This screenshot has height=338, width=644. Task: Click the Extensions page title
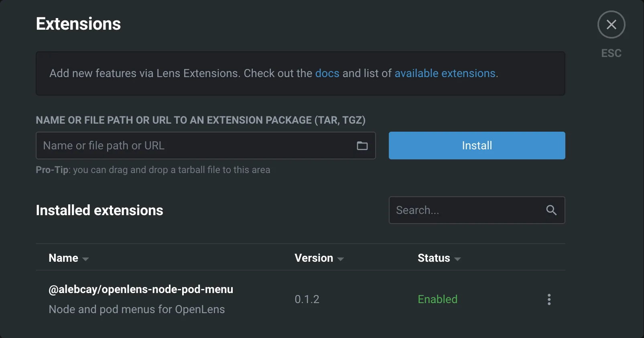(x=78, y=24)
